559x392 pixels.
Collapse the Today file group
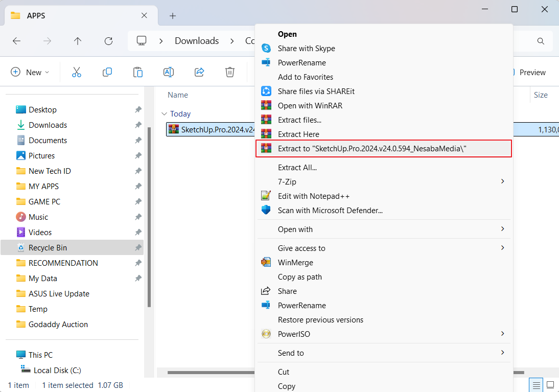(x=164, y=114)
